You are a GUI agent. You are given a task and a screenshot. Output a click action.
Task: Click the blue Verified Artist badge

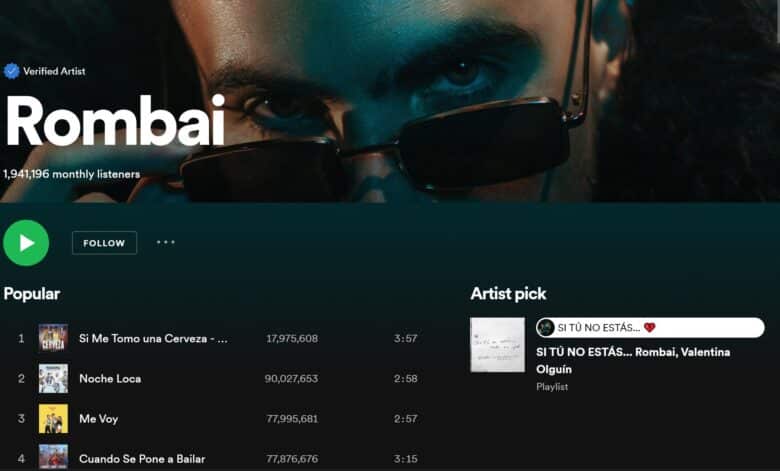[x=12, y=71]
